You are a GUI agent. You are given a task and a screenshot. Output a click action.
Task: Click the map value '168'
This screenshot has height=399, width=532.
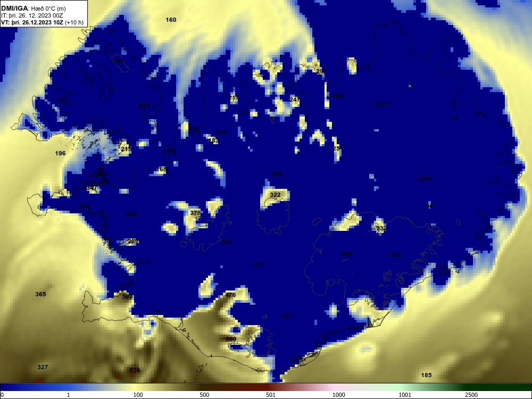pyautogui.click(x=162, y=169)
